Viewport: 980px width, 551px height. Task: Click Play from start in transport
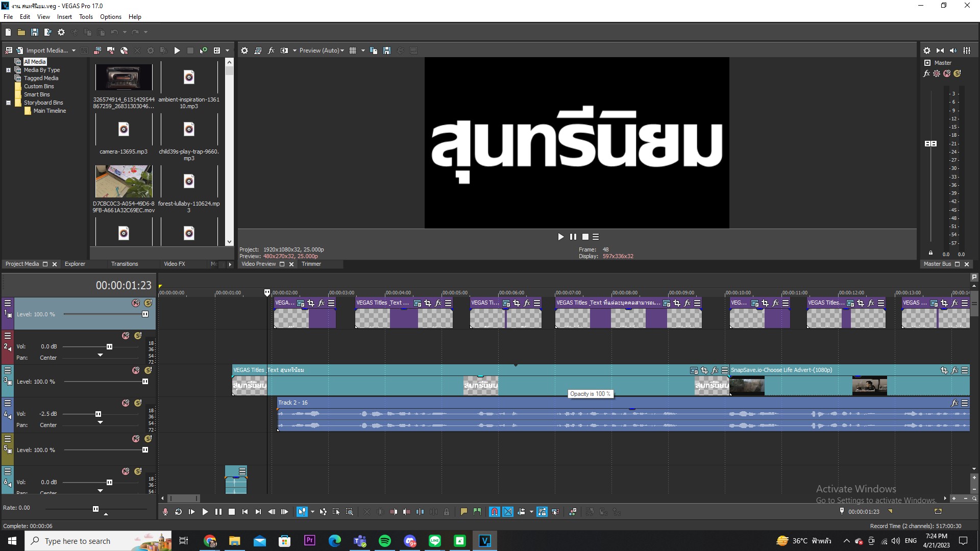(x=191, y=512)
